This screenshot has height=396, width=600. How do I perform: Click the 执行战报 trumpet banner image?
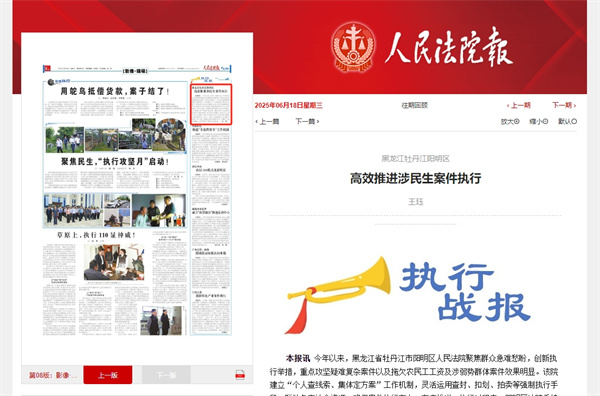[408, 295]
